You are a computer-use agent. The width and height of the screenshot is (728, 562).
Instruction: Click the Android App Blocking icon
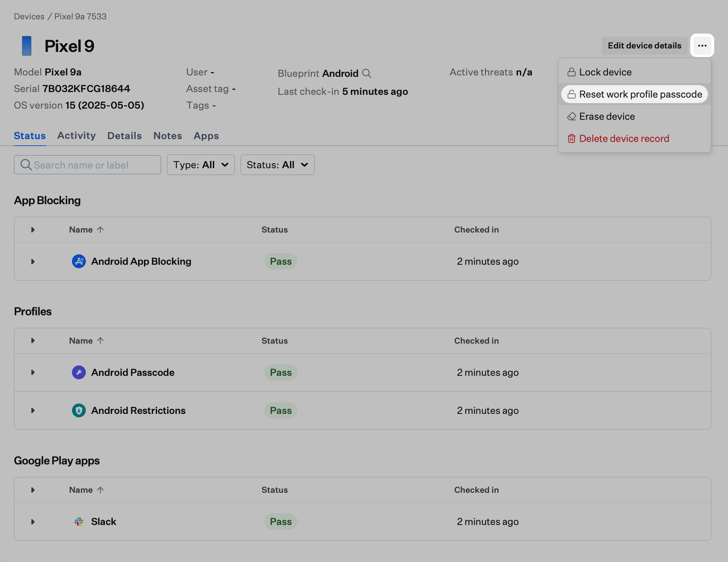point(79,261)
